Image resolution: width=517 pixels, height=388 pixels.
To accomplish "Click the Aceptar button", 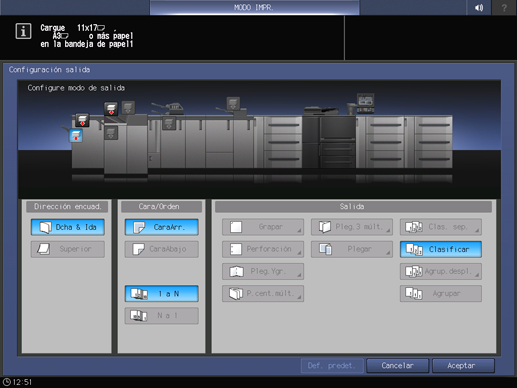I will 463,366.
